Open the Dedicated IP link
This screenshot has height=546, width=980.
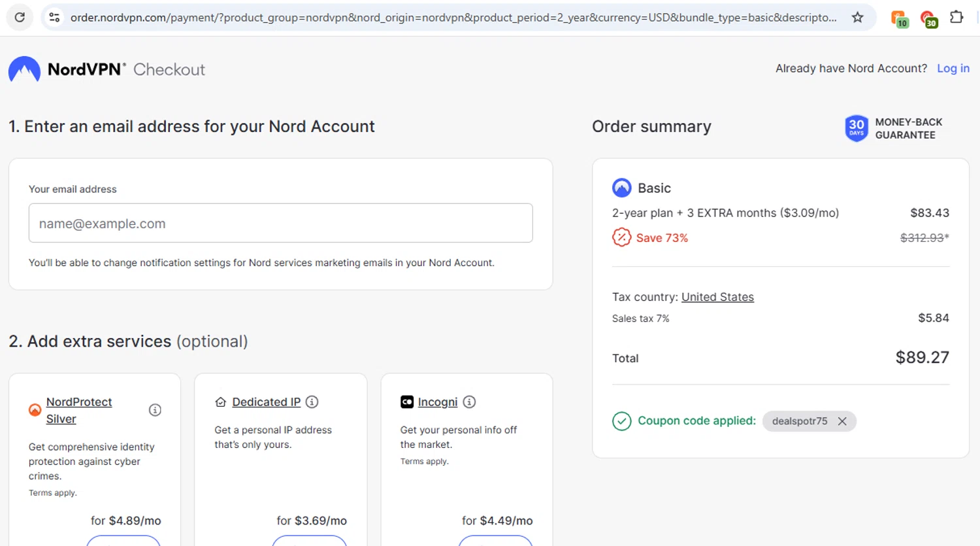(x=267, y=402)
